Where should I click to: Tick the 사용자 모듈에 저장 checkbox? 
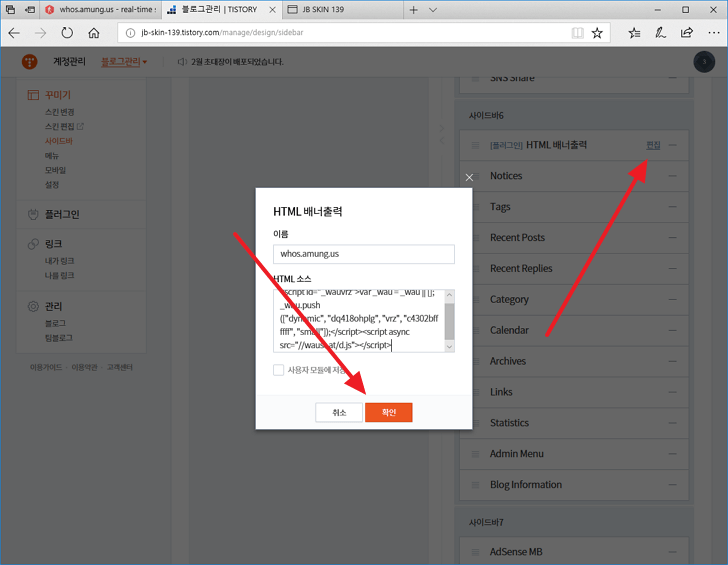pos(279,370)
